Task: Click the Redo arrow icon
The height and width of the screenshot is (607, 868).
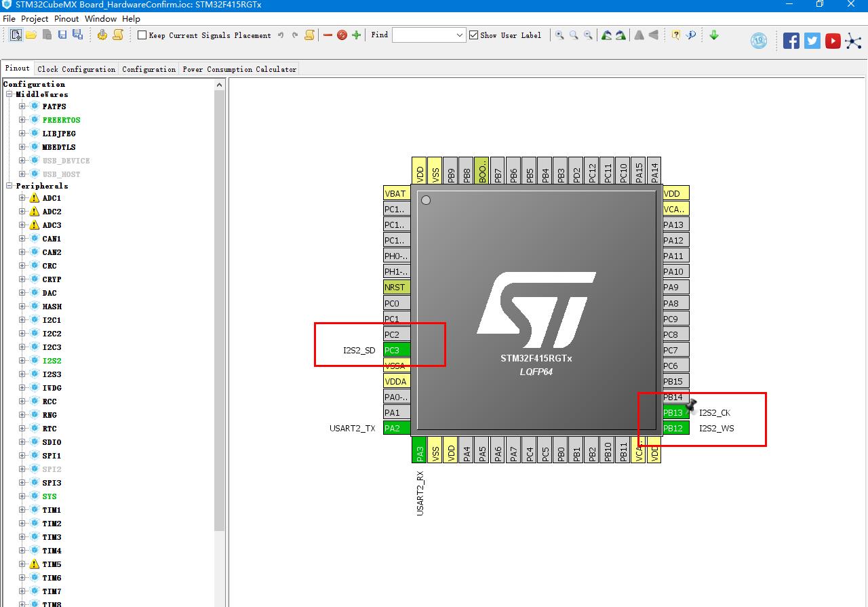Action: [x=295, y=35]
